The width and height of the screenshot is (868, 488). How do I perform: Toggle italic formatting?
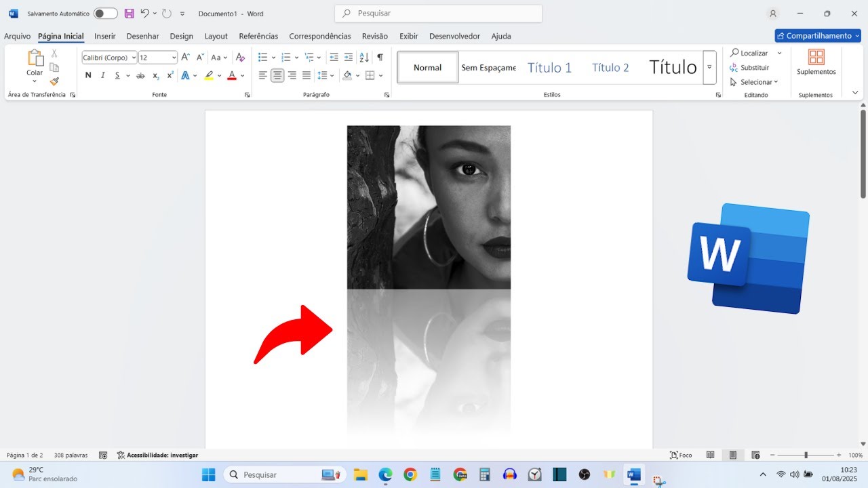point(103,75)
